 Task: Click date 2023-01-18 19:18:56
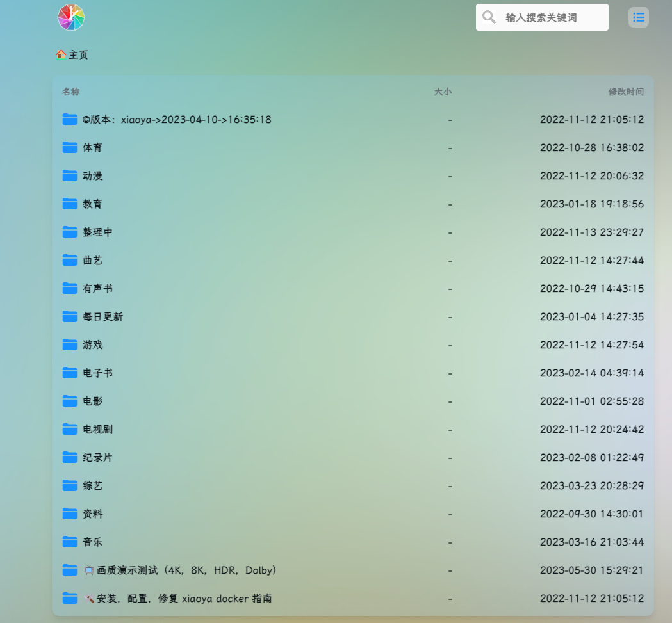click(x=592, y=204)
